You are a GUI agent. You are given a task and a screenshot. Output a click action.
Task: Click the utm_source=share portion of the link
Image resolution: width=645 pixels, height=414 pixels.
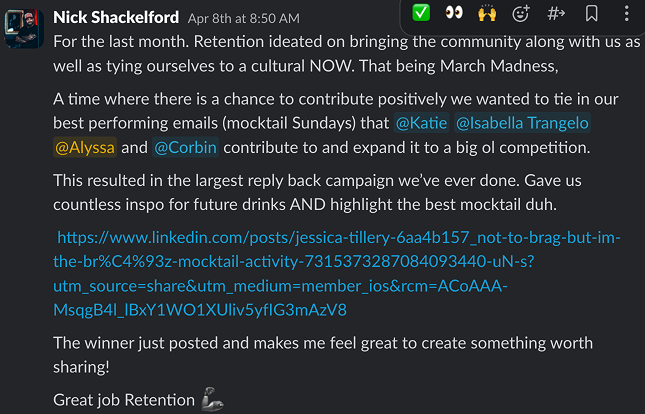click(125, 286)
